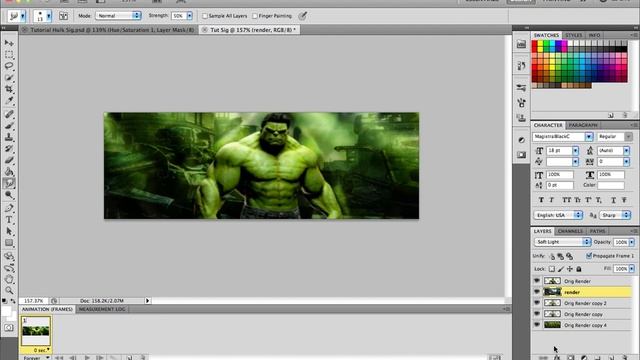The width and height of the screenshot is (640, 360).
Task: Select the Hand tool
Action: [x=9, y=280]
